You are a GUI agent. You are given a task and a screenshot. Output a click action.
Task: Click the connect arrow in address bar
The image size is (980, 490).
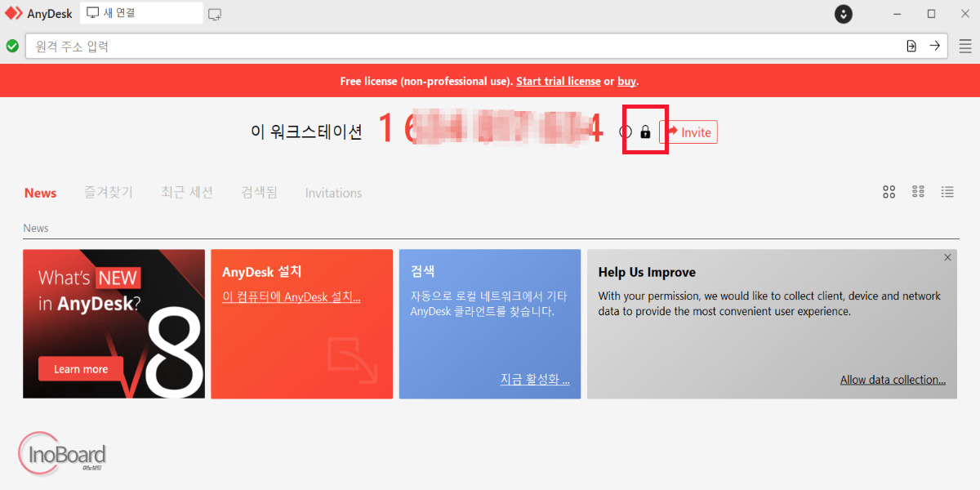click(934, 46)
